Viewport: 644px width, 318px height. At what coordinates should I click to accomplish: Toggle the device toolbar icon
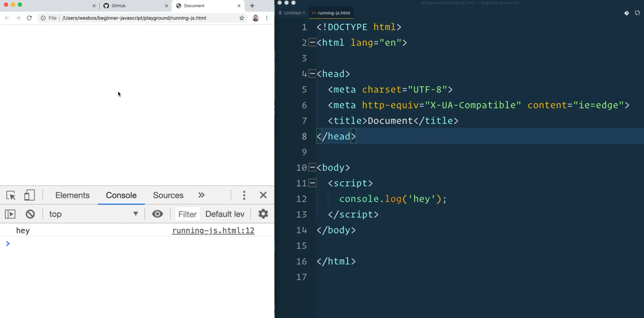coord(29,195)
